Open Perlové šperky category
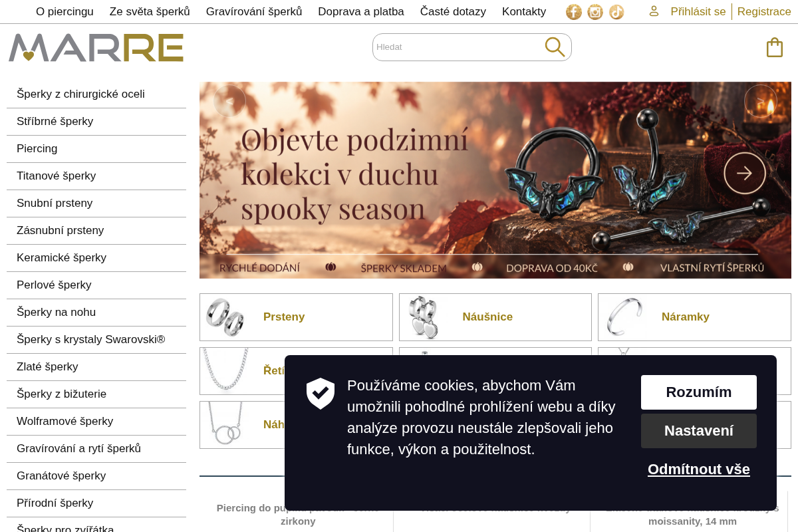The width and height of the screenshot is (798, 532). 96,285
